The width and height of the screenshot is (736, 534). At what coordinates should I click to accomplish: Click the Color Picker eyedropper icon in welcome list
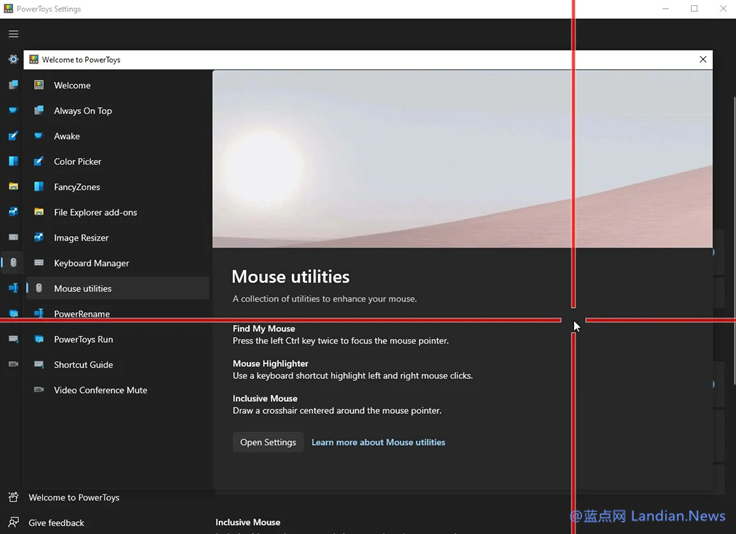[x=39, y=161]
